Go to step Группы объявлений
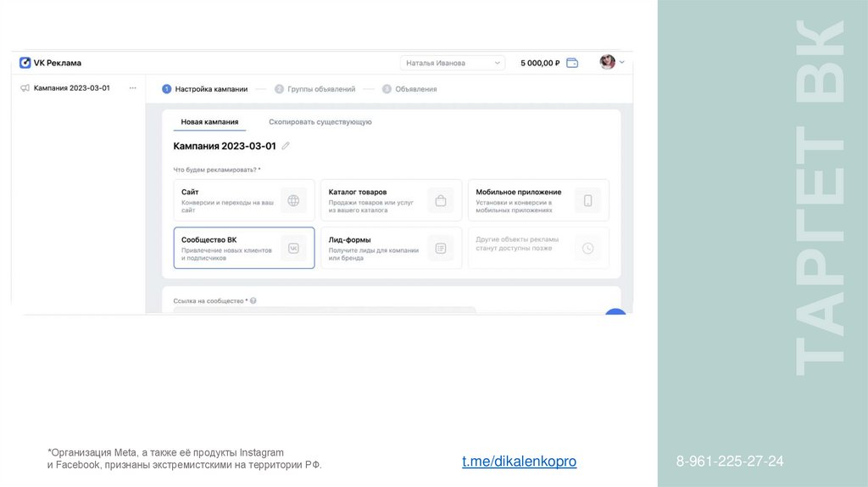The height and width of the screenshot is (487, 868). point(315,88)
